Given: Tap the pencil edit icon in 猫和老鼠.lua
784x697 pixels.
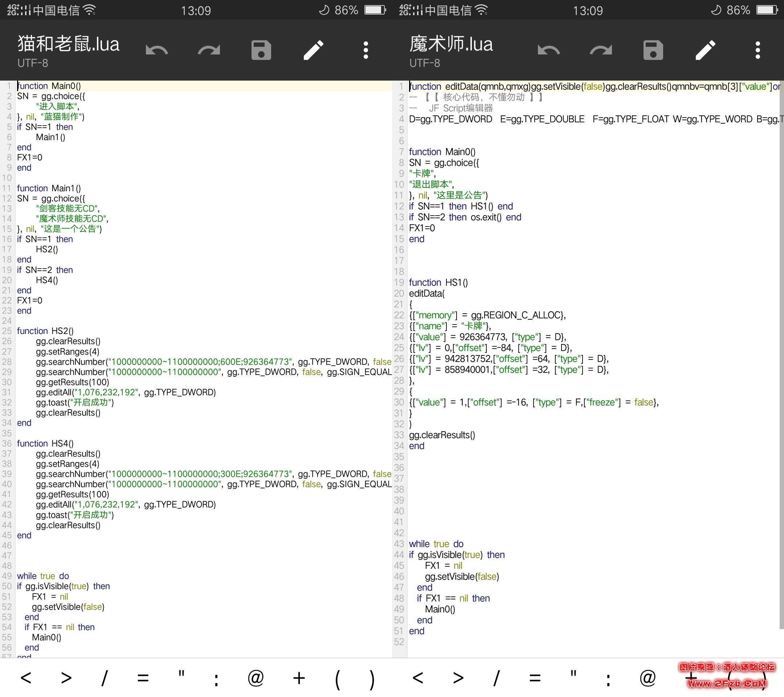Looking at the screenshot, I should point(313,50).
